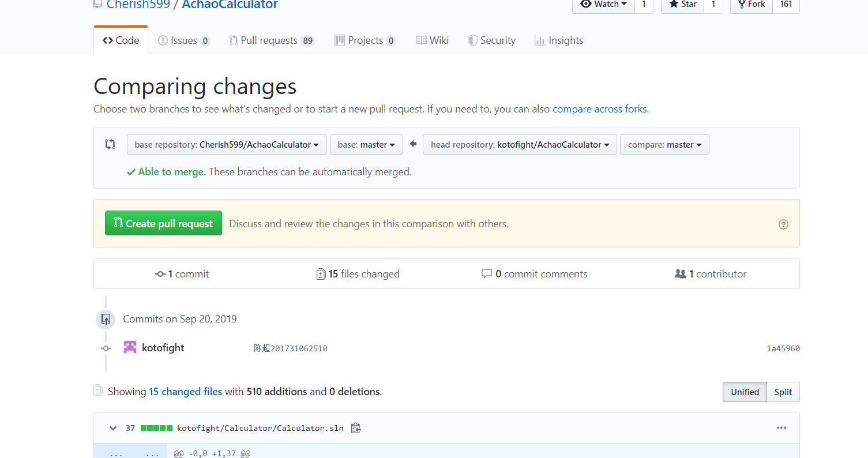Click the Calculator.sln line count 37
The image size is (868, 458).
[x=130, y=428]
